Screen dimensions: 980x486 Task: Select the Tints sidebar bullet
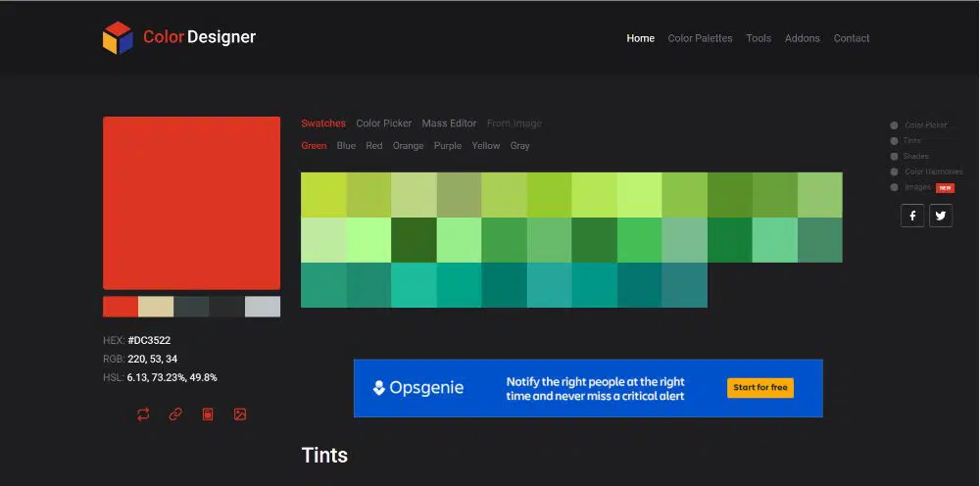tap(894, 141)
